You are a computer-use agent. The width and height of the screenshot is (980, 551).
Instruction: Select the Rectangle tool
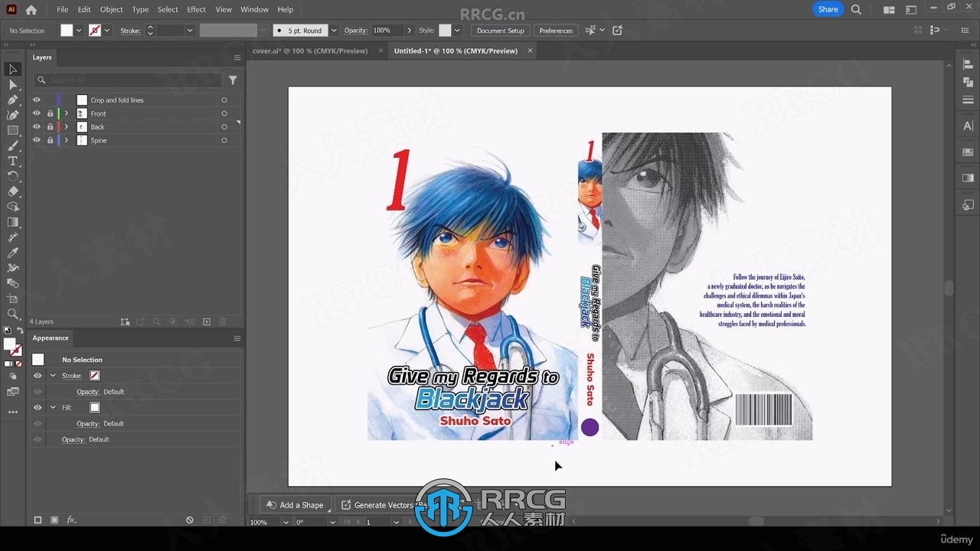(13, 131)
